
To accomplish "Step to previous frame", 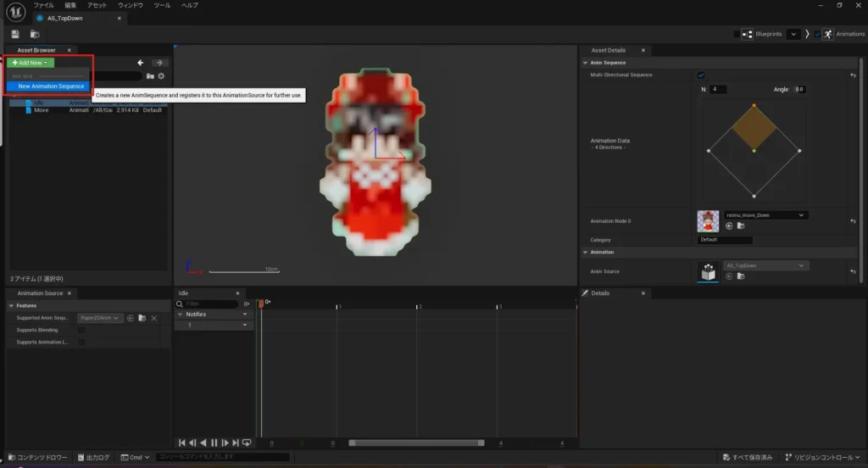I will point(192,443).
